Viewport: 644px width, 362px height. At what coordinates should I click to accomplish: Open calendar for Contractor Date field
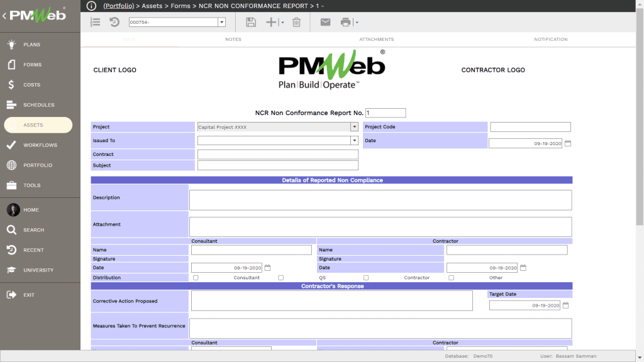point(523,268)
